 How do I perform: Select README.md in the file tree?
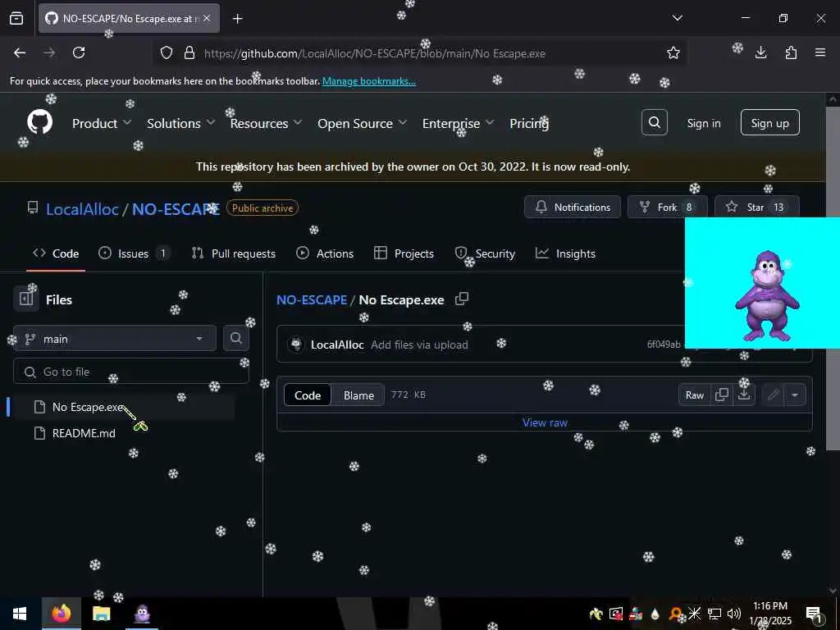tap(84, 433)
